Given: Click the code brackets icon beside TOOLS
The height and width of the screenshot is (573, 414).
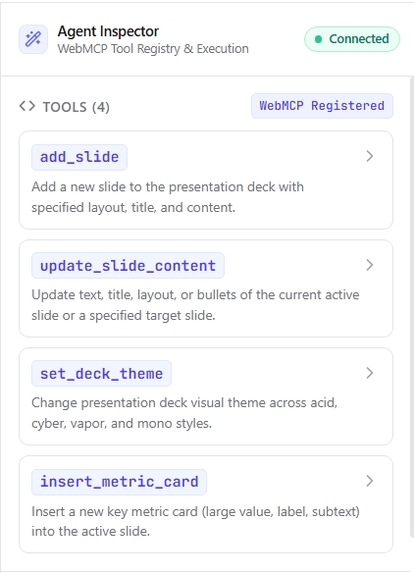Looking at the screenshot, I should tap(27, 106).
